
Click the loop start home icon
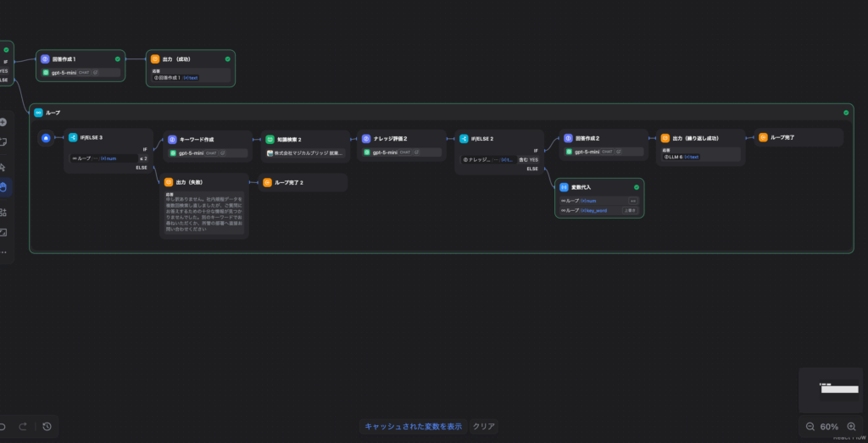pyautogui.click(x=46, y=137)
